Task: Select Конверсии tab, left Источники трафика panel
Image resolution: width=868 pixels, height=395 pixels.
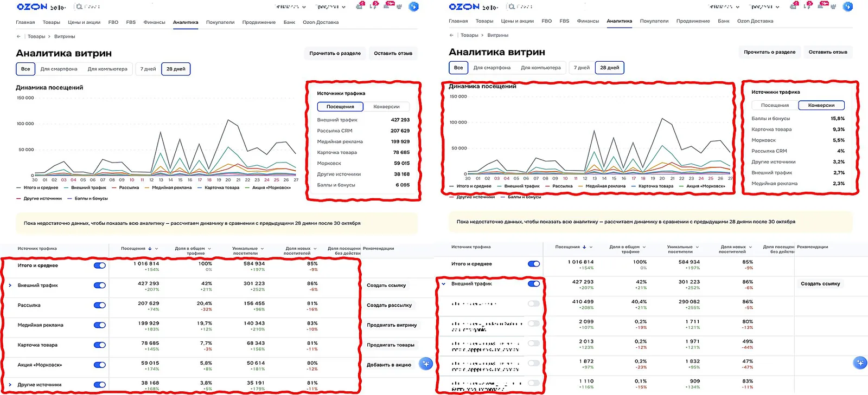Action: click(x=386, y=107)
